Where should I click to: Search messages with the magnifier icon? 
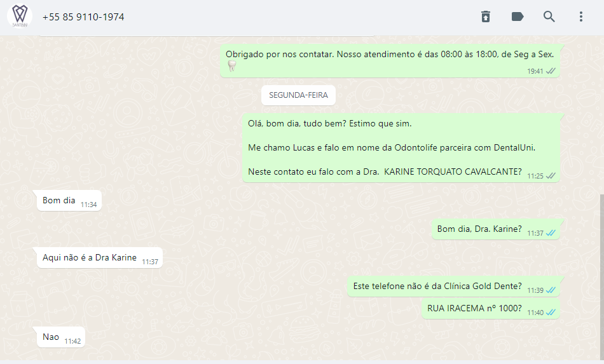[549, 17]
